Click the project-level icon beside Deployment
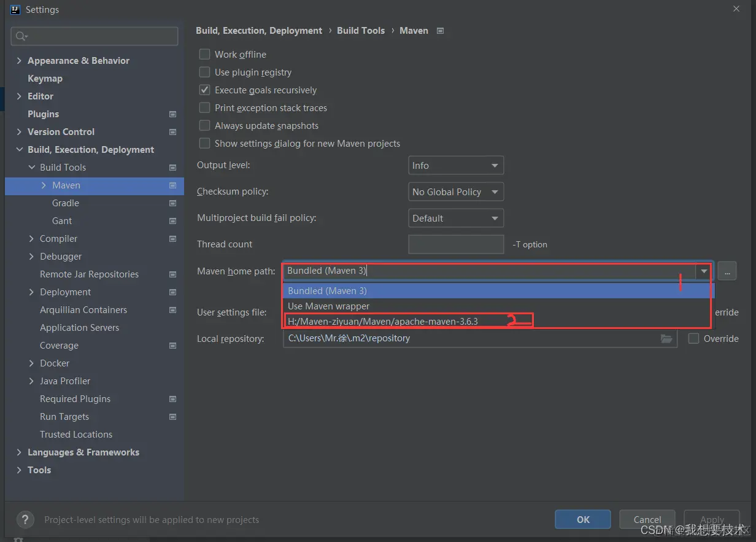756x542 pixels. [172, 292]
